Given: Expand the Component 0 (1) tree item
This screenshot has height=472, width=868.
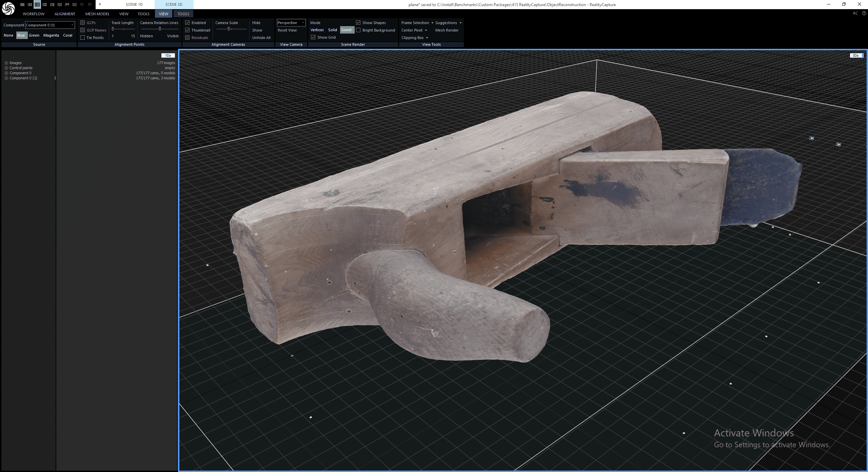Looking at the screenshot, I should pos(6,78).
